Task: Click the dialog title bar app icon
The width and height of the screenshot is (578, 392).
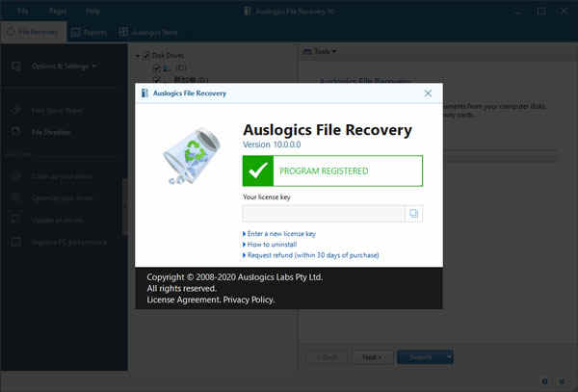Action: click(144, 93)
